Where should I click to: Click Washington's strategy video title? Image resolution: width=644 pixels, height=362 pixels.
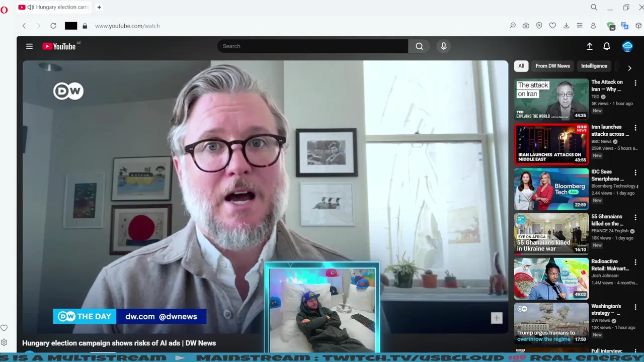[606, 309]
